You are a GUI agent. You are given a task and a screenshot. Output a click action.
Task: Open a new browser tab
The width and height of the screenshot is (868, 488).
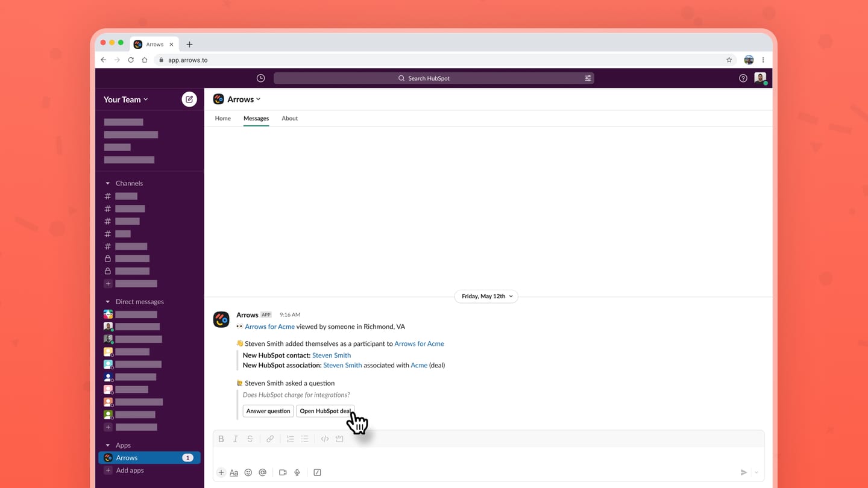tap(189, 45)
